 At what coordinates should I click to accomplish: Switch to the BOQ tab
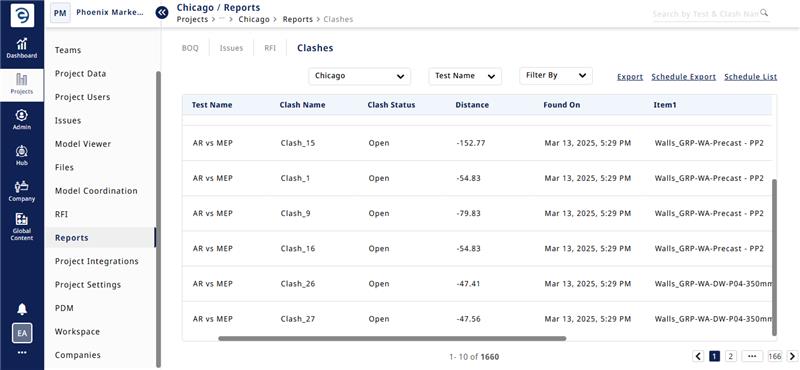coord(190,48)
